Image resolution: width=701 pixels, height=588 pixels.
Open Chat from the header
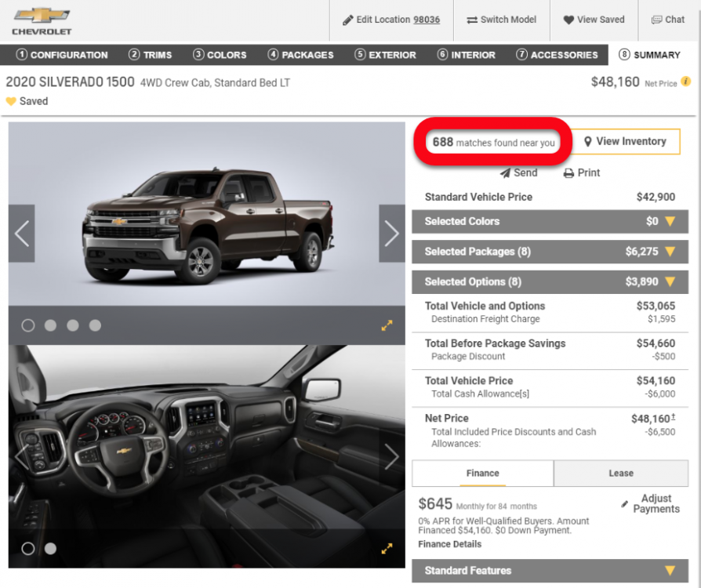click(x=667, y=20)
